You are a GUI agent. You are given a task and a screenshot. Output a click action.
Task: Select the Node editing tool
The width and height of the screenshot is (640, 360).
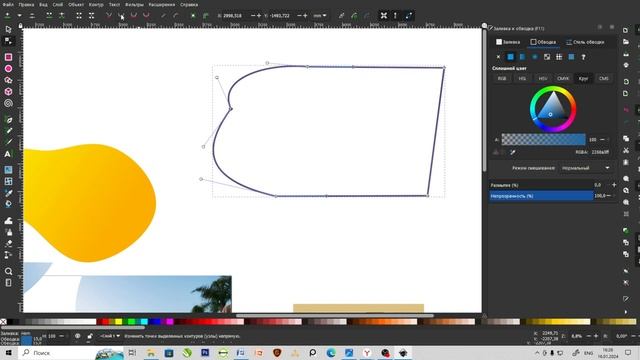(8, 41)
